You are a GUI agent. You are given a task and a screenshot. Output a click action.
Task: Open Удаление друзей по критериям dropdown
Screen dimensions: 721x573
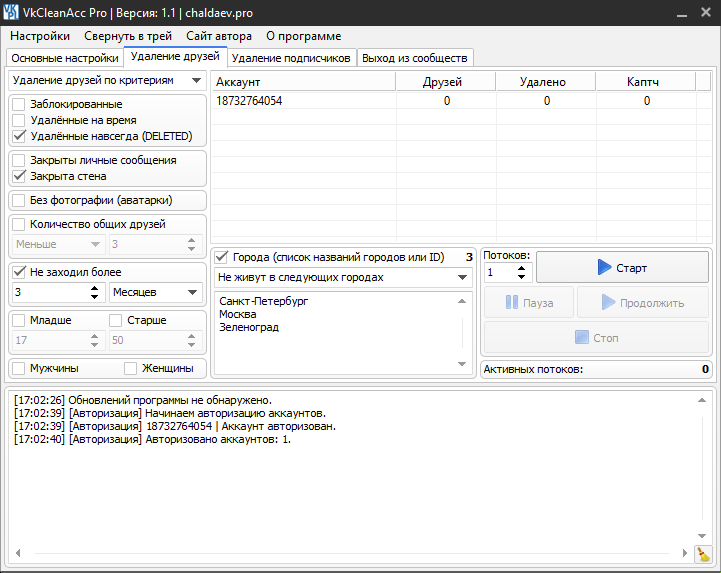[106, 80]
